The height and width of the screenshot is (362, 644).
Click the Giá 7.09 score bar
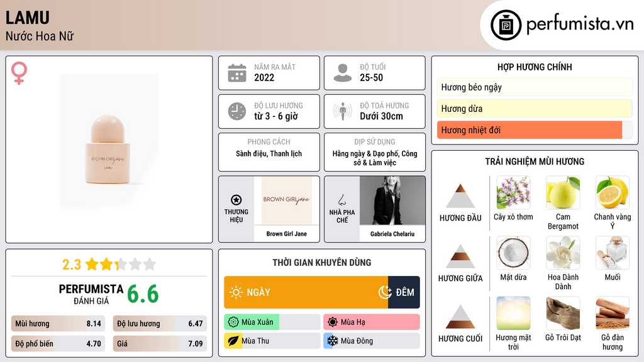[x=160, y=344]
